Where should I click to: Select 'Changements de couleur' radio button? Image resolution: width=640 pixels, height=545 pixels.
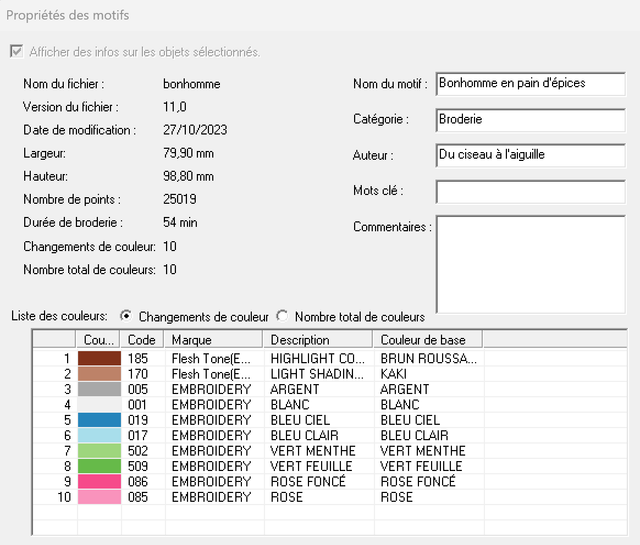(126, 316)
